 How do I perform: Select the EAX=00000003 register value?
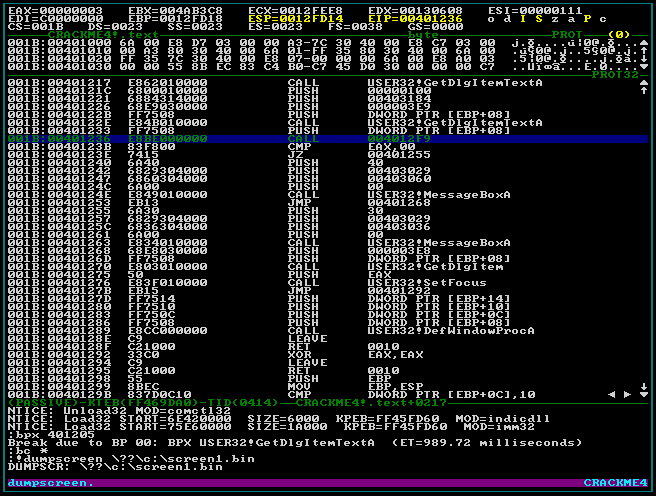55,10
